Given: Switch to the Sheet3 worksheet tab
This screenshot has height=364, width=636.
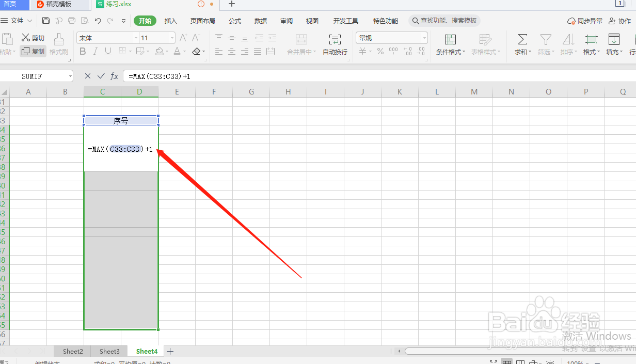Looking at the screenshot, I should click(109, 351).
